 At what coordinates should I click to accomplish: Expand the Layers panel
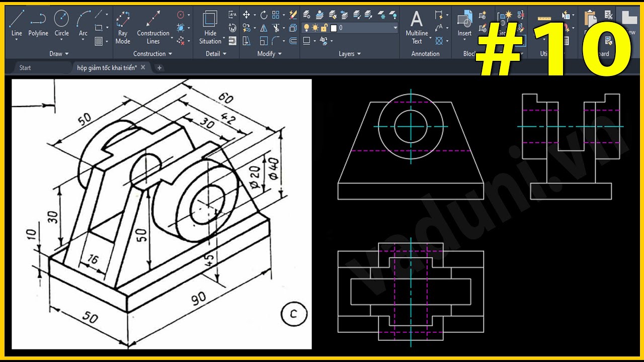click(x=350, y=53)
